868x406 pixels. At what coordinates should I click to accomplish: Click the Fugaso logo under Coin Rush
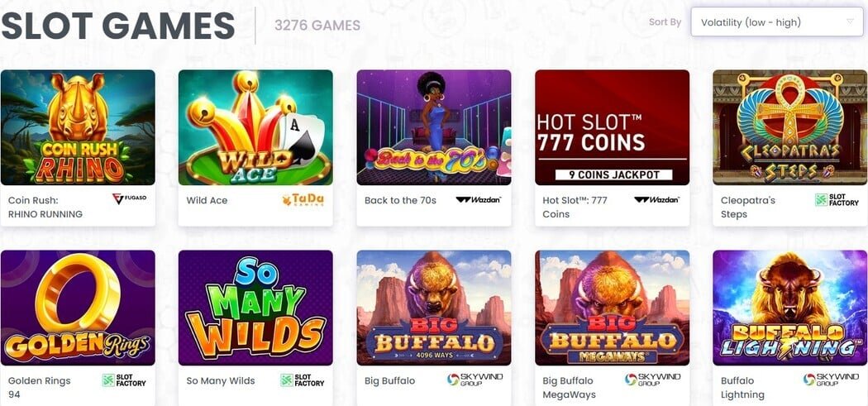click(x=129, y=199)
